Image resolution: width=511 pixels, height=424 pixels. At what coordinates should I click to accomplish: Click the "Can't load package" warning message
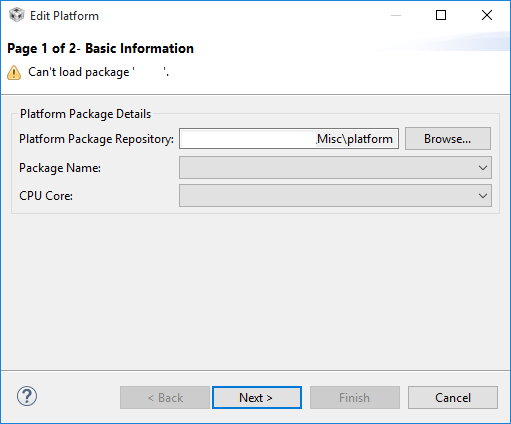pyautogui.click(x=99, y=72)
